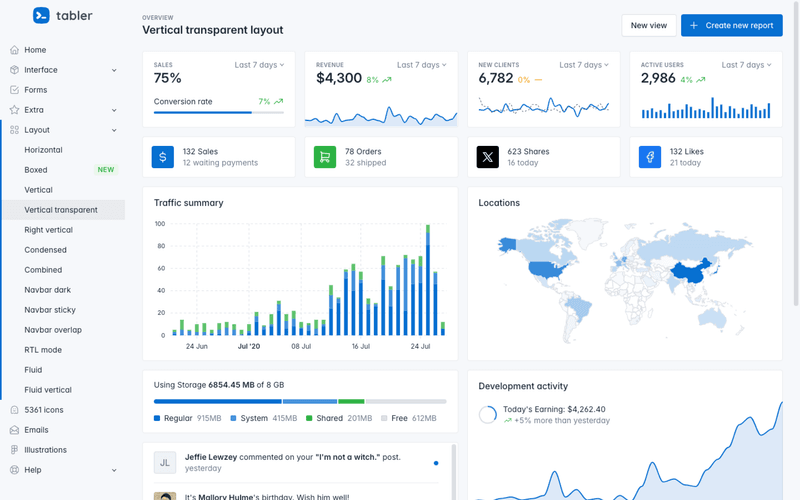Viewport: 800px width, 500px height.
Task: Click the 623 Shares text
Action: [528, 152]
